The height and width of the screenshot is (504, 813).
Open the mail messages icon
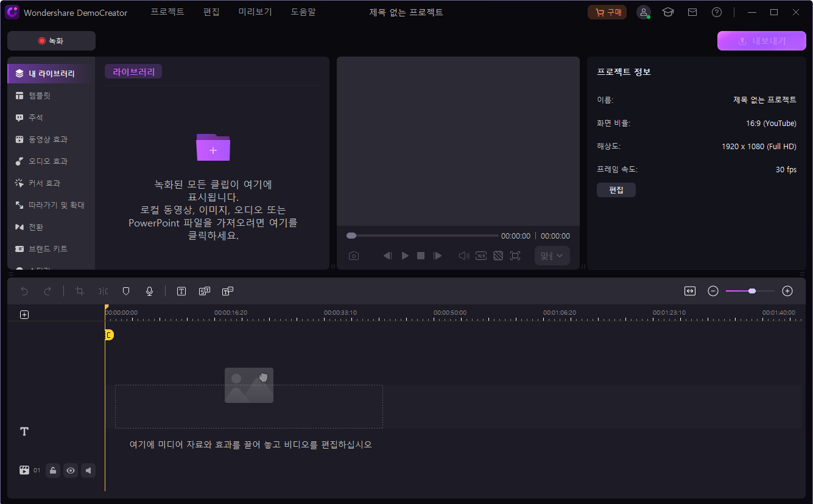pyautogui.click(x=692, y=12)
